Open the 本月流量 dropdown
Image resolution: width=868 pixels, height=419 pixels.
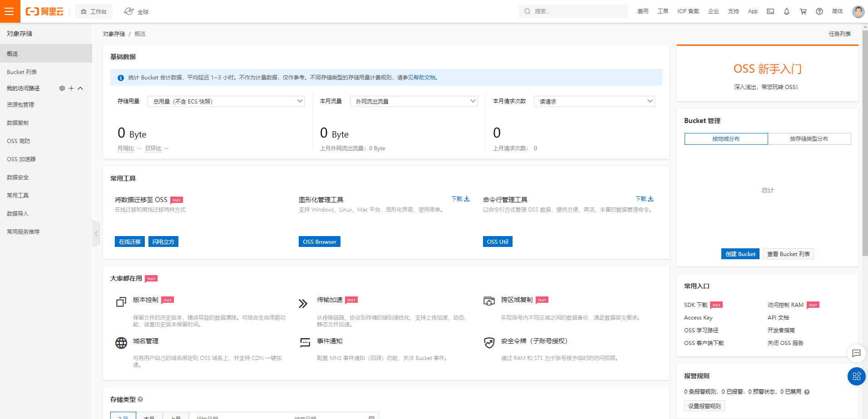414,101
